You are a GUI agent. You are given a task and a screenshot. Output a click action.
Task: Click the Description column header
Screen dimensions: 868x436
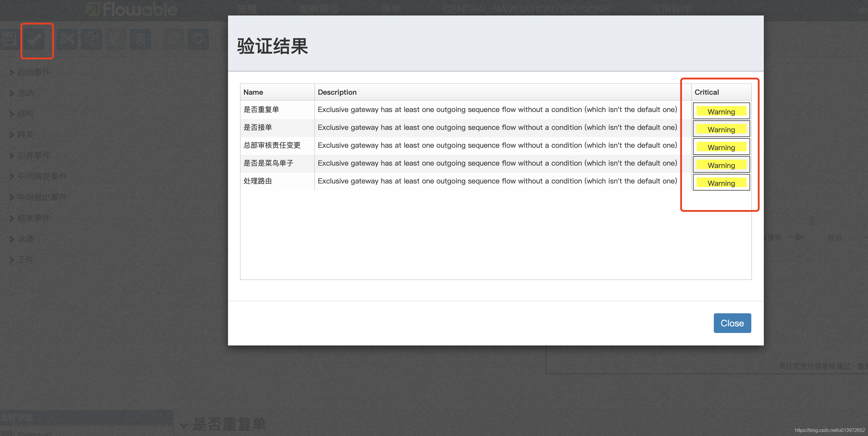(x=337, y=92)
